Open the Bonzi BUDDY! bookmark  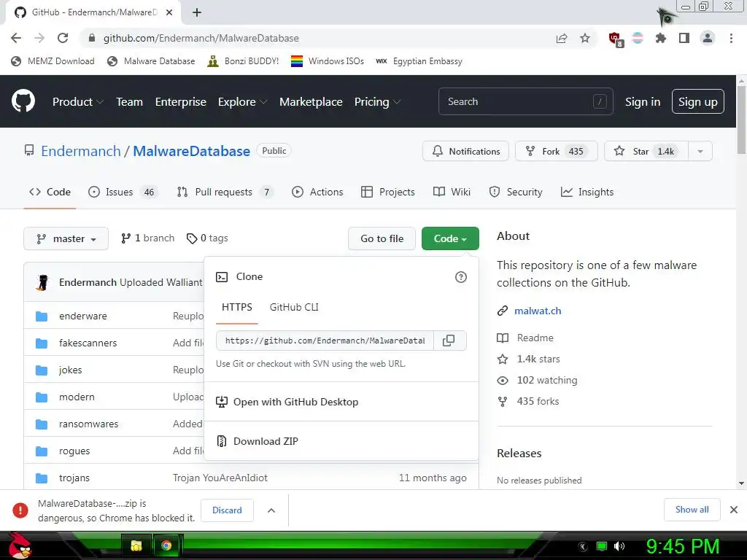243,61
